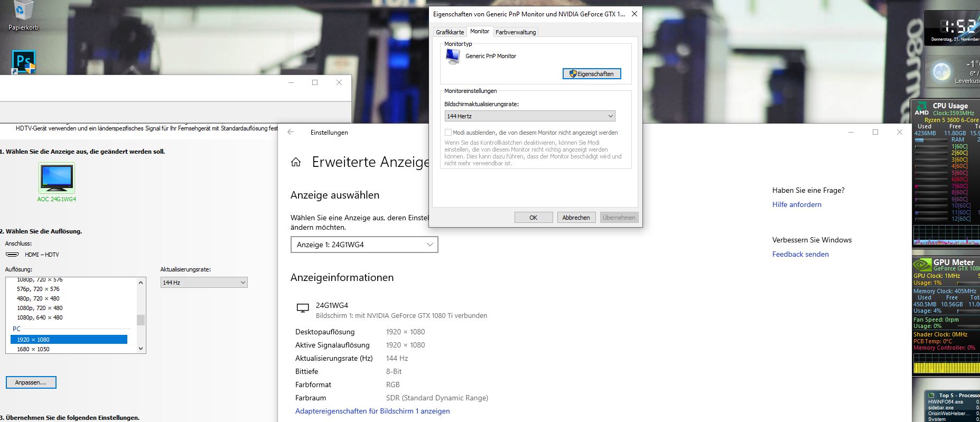The height and width of the screenshot is (422, 980).
Task: Click the 'Aktualisierungsrate (Hz)' 144 Hz value
Action: click(x=397, y=358)
